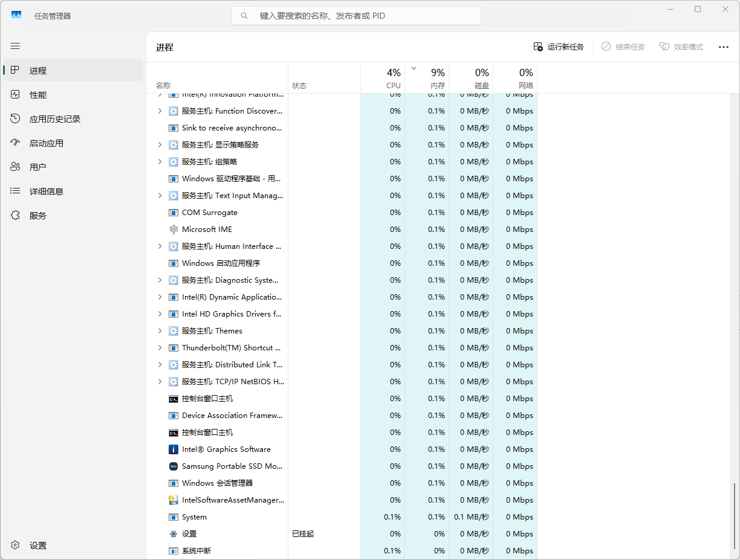Focus the search box for name, publisher or PID
The height and width of the screenshot is (560, 740).
click(x=356, y=16)
